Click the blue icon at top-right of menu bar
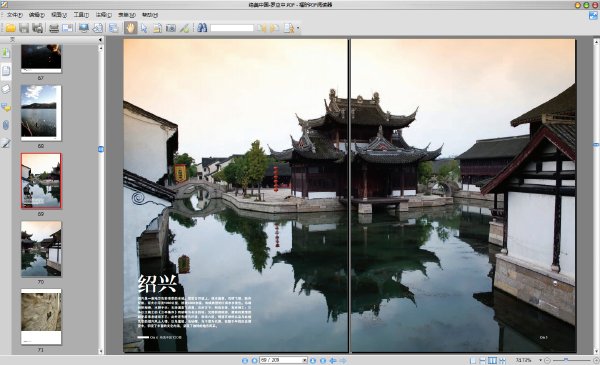Viewport: 600px width, 365px height. (593, 15)
